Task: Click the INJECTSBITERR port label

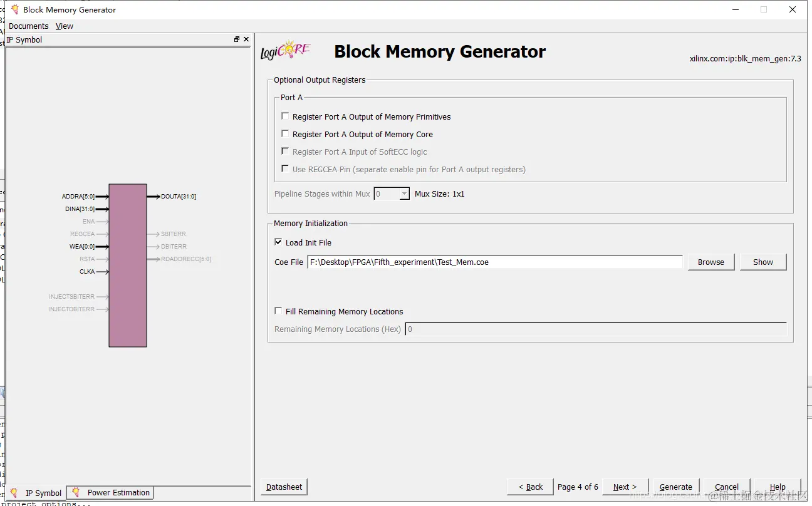Action: (x=72, y=297)
